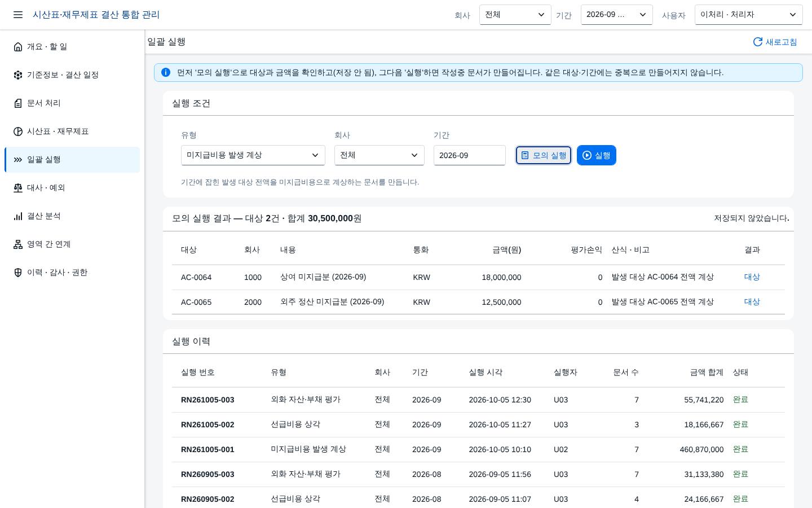
Task: Click the chart icon beside 시산표 · 재무제표
Action: [x=18, y=132]
